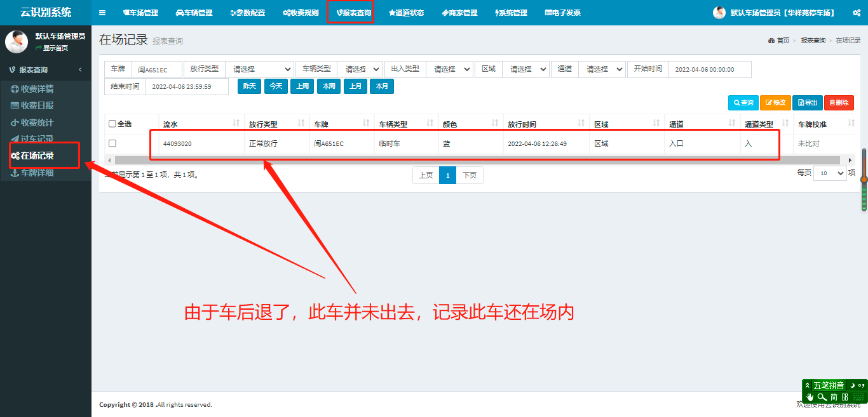868x417 pixels.
Task: Open 车牌详细 in the sidebar
Action: click(x=32, y=173)
